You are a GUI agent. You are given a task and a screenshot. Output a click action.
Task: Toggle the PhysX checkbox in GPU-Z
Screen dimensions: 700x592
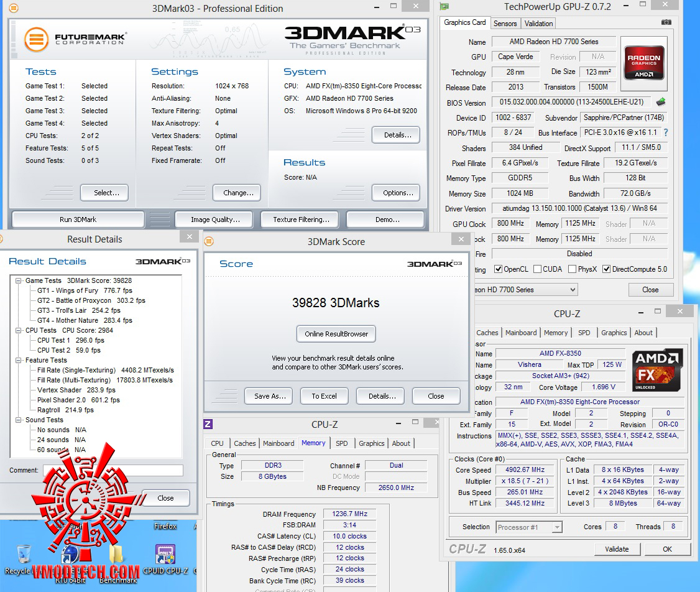pos(572,269)
